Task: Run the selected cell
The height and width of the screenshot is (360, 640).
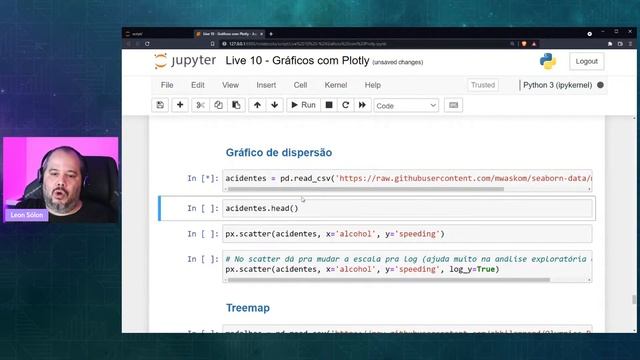Action: click(303, 105)
